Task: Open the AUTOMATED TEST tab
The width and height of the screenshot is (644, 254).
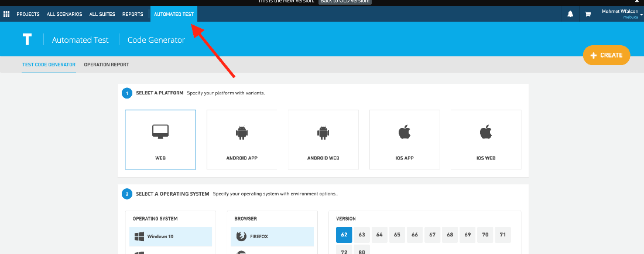Action: [174, 14]
